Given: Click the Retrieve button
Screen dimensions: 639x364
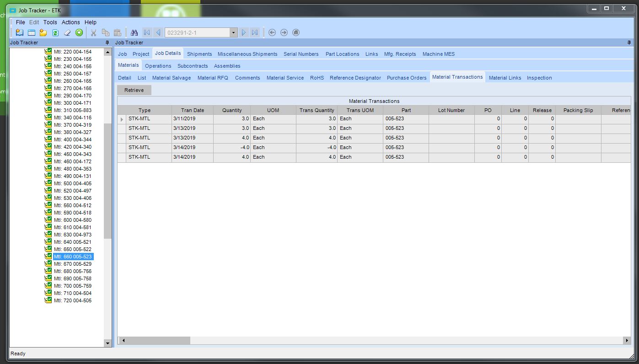Looking at the screenshot, I should coord(134,90).
